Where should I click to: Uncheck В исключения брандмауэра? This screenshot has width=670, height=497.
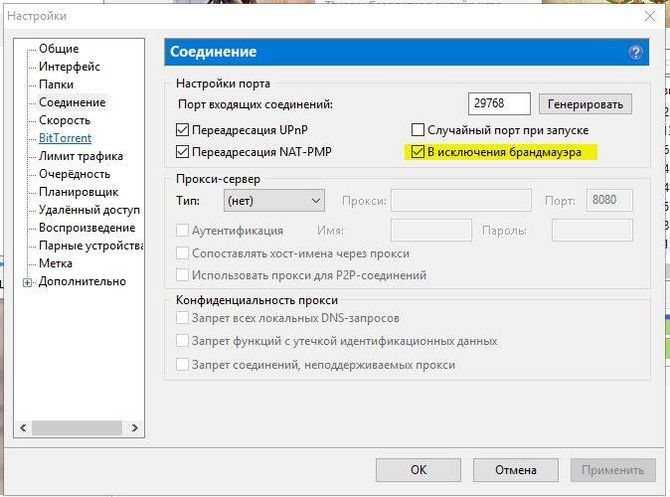point(417,152)
